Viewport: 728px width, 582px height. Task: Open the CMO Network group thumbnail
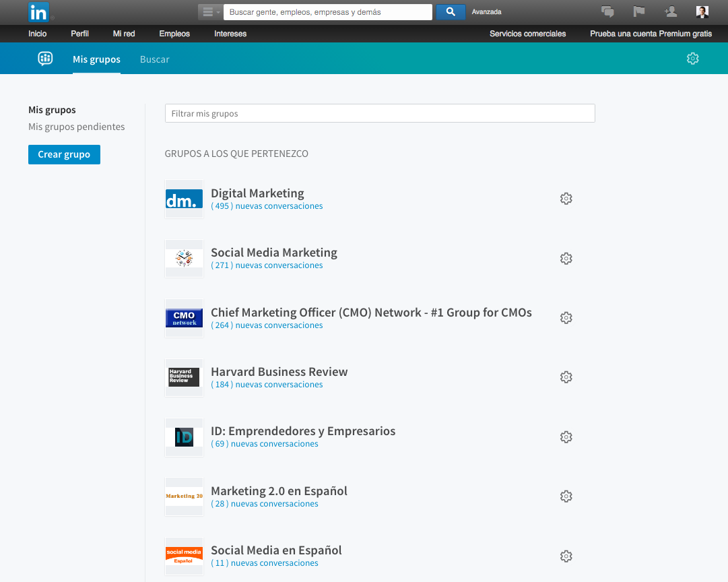(x=184, y=318)
